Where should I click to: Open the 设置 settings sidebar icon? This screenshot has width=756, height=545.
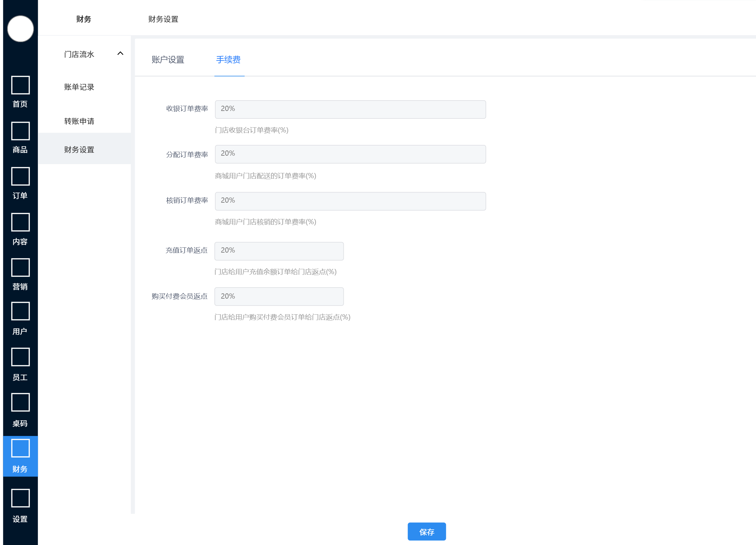[x=20, y=498]
